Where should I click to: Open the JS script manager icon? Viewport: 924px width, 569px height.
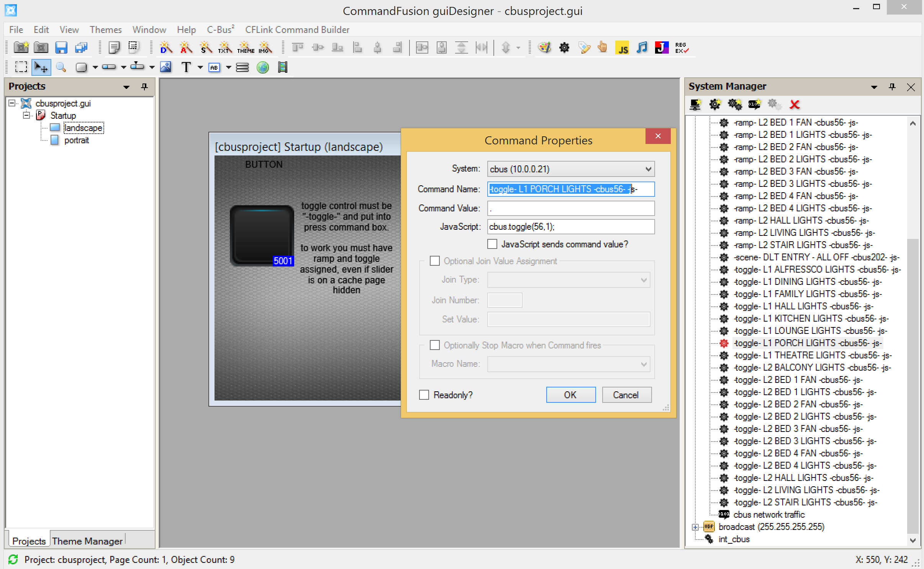(x=623, y=47)
